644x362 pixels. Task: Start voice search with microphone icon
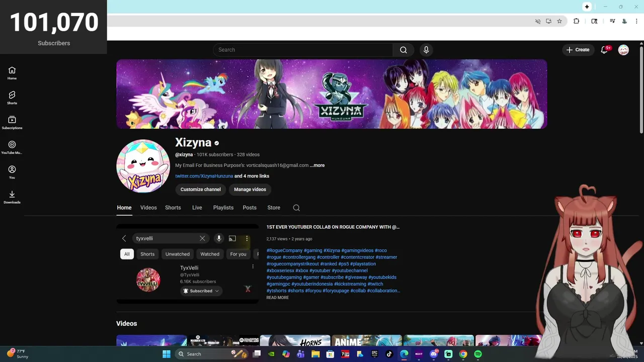[426, 50]
